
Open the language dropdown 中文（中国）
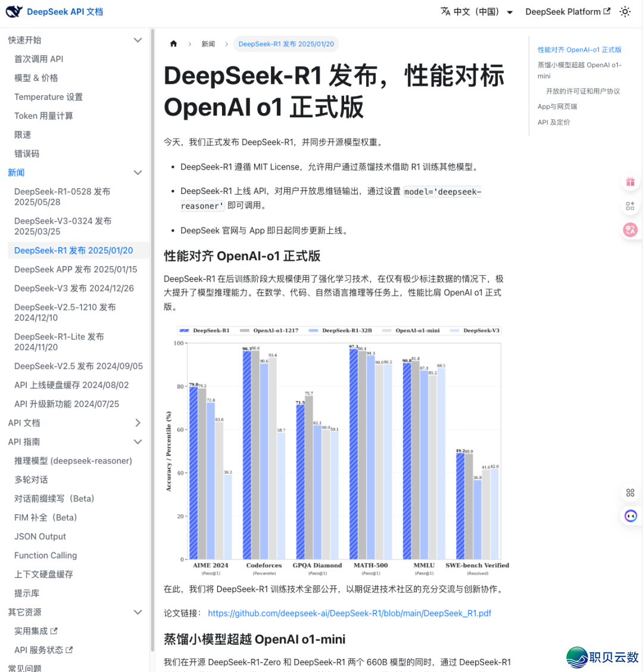tap(477, 11)
